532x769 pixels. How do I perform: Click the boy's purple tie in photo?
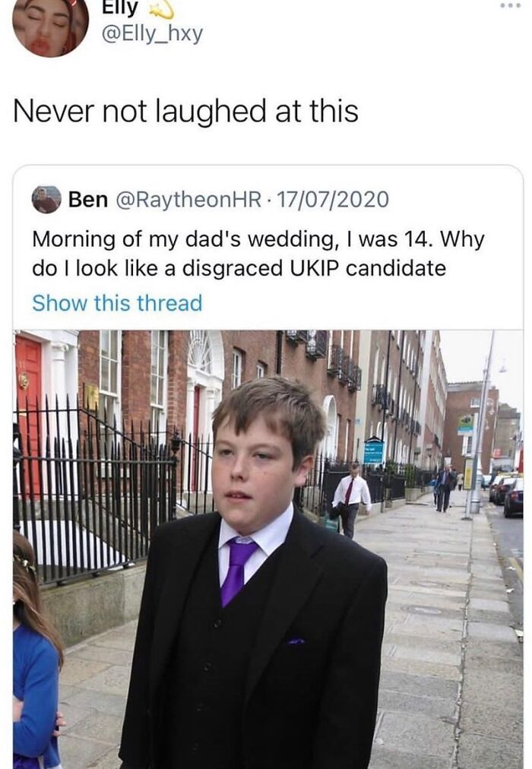pyautogui.click(x=237, y=568)
